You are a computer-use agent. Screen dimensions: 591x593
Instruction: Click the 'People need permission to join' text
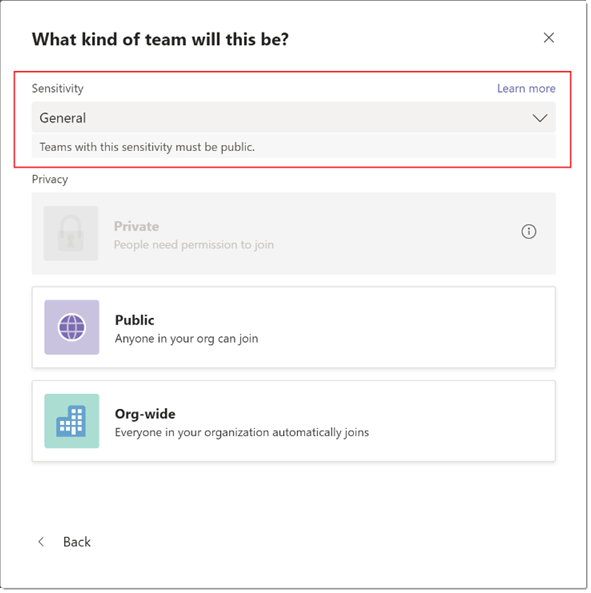pos(194,245)
